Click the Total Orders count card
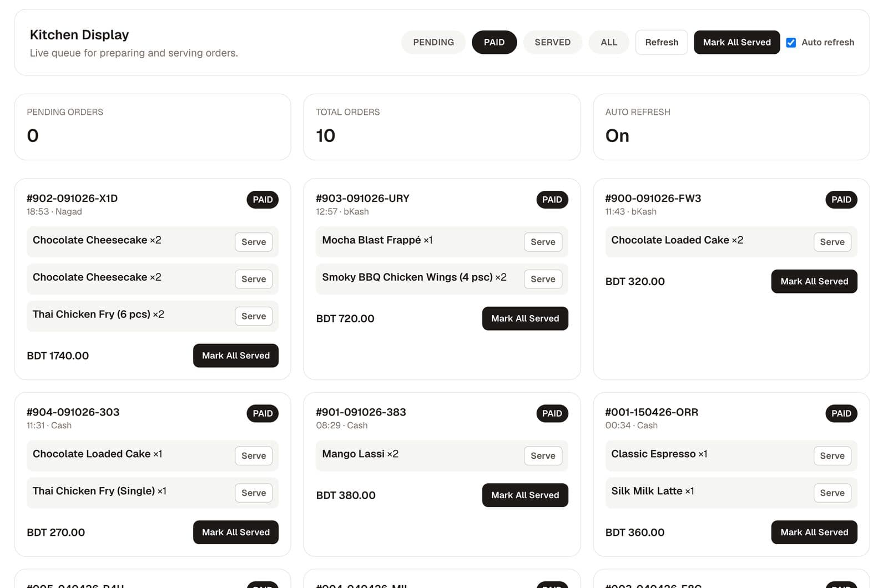Viewport: 888px width, 588px height. [x=442, y=127]
